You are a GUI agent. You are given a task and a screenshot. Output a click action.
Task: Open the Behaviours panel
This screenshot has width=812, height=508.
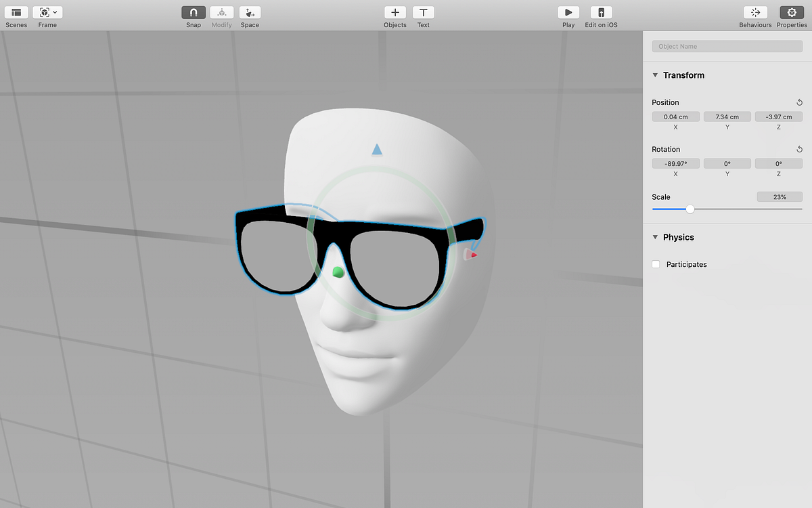click(x=755, y=12)
